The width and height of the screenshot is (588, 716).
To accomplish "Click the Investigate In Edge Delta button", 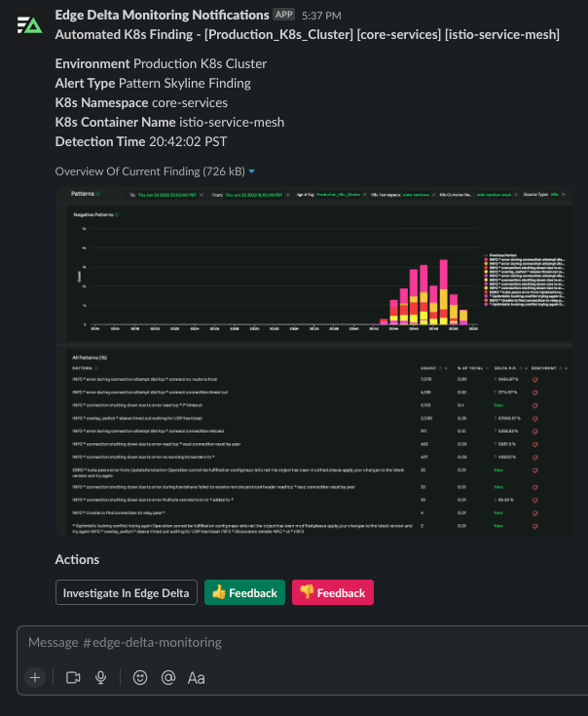I will 127,592.
